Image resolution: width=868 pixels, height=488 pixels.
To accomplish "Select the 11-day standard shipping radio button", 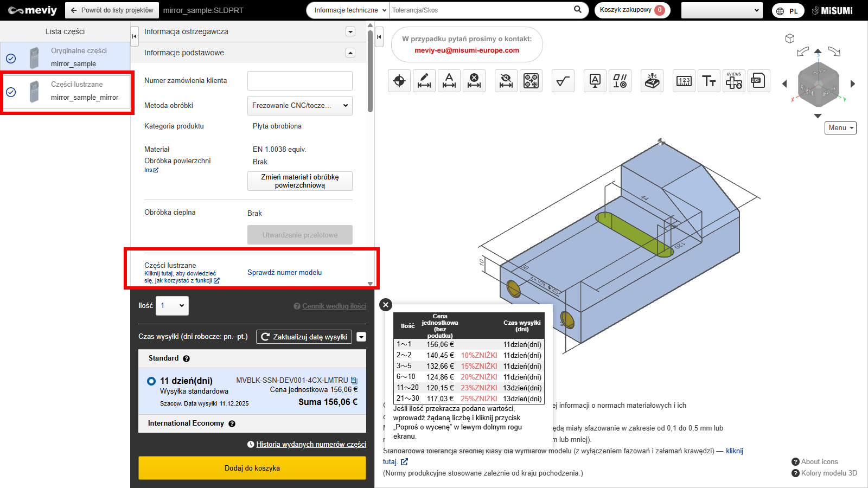I will (151, 381).
